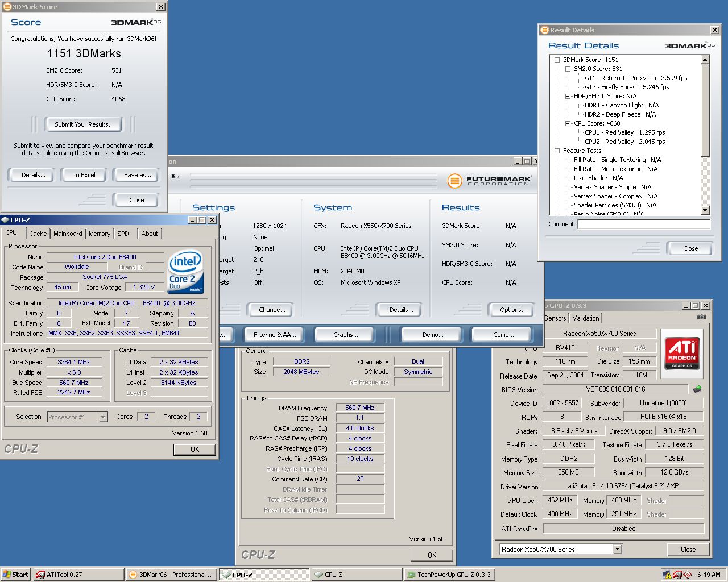The image size is (728, 582).
Task: Click Change button under 3DMark Settings
Action: 272,310
